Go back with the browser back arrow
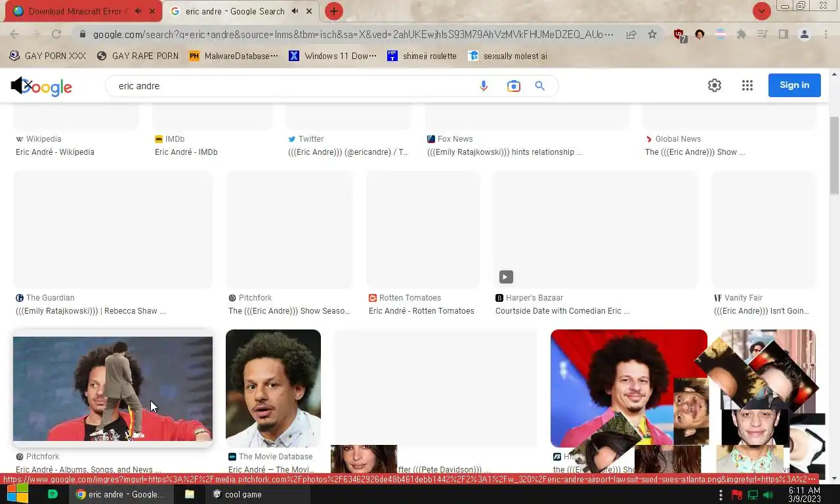Image resolution: width=840 pixels, height=504 pixels. pyautogui.click(x=14, y=34)
